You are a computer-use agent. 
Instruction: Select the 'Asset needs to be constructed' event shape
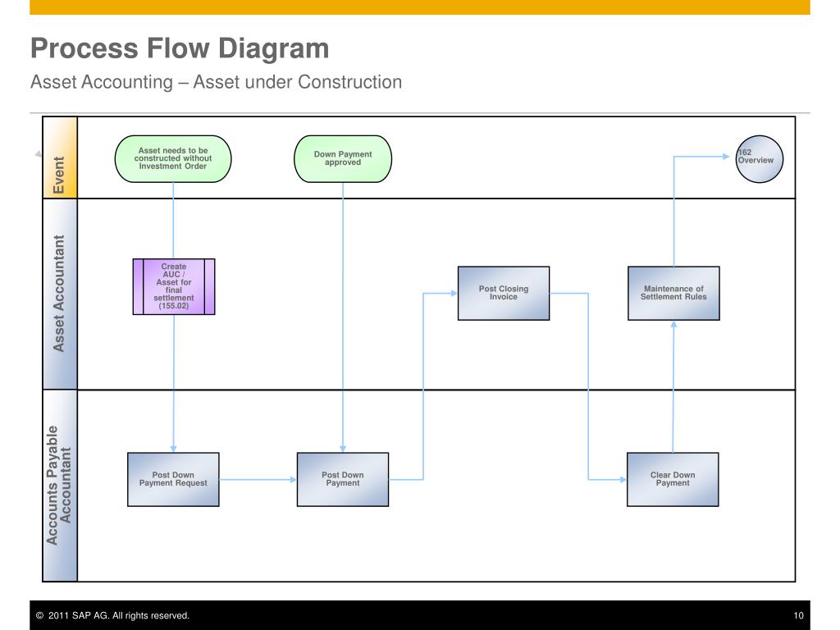pos(173,159)
